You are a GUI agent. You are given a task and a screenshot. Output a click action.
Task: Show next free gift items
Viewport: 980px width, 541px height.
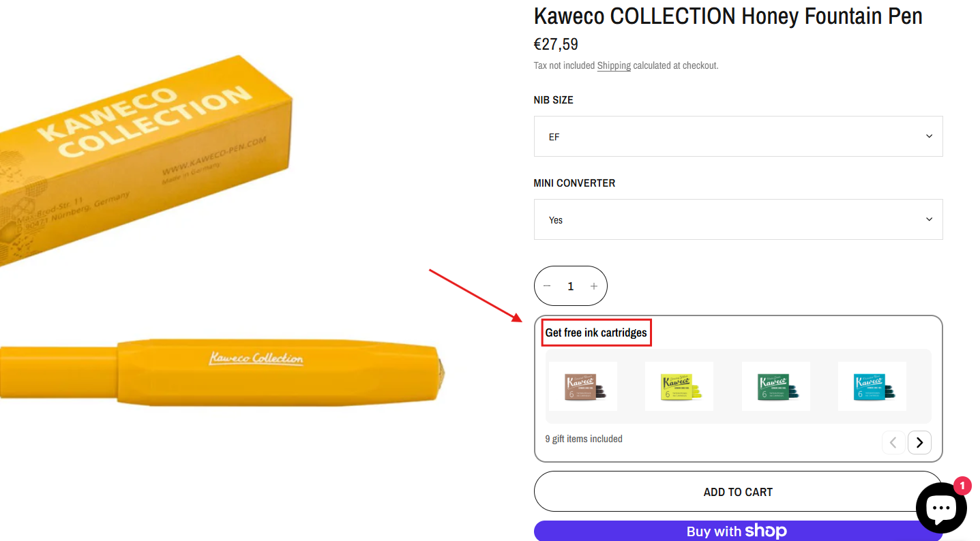[x=919, y=443]
